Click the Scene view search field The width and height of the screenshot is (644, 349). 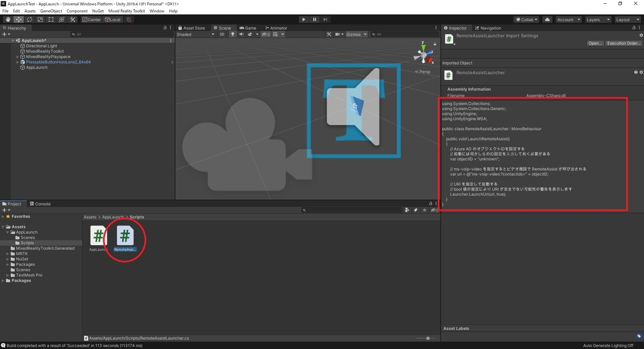coord(404,34)
